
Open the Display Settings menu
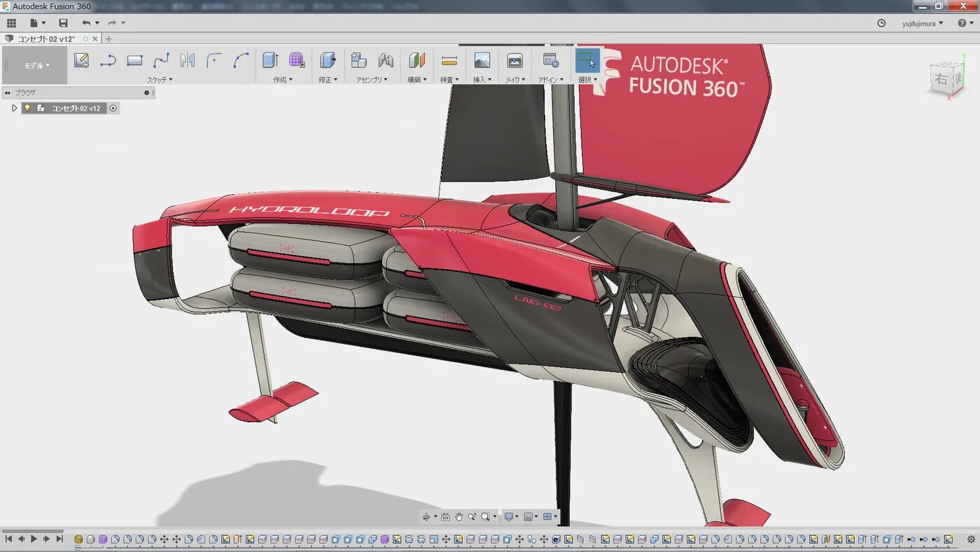coord(512,516)
